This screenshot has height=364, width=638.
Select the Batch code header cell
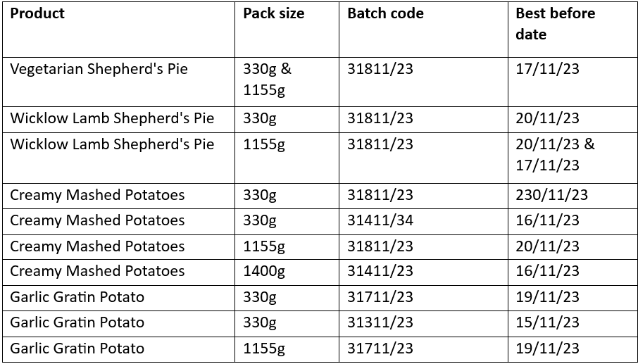coord(385,13)
